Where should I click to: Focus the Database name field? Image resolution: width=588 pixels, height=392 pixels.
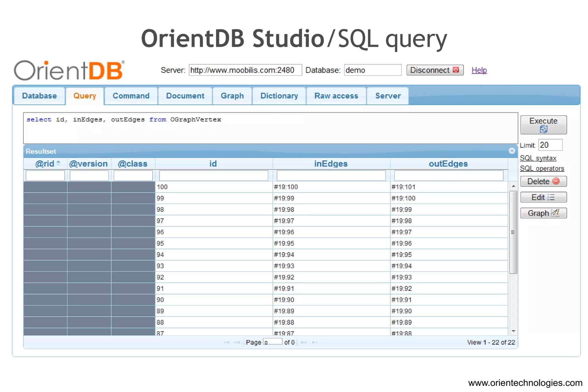click(x=373, y=70)
